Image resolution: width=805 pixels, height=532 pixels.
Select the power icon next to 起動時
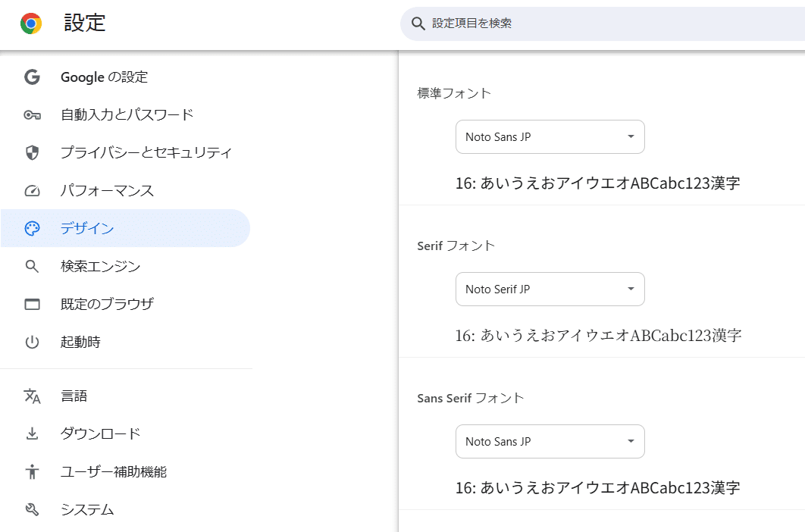[32, 342]
